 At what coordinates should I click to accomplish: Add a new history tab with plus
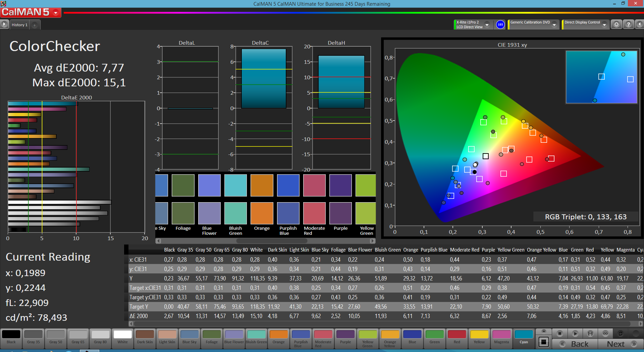tap(35, 25)
